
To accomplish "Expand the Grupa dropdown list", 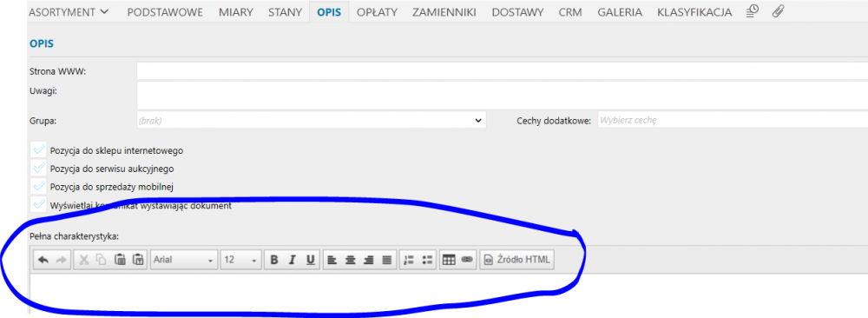I will point(312,120).
